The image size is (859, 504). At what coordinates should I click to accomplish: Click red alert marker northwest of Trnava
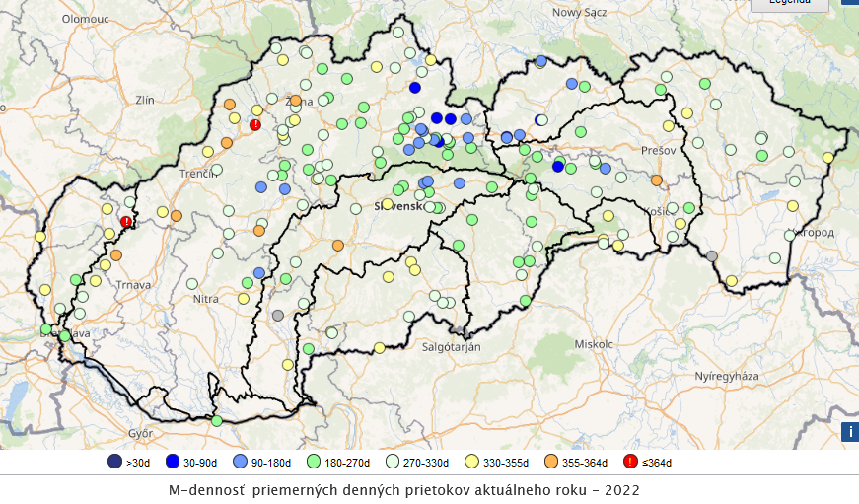pos(126,222)
